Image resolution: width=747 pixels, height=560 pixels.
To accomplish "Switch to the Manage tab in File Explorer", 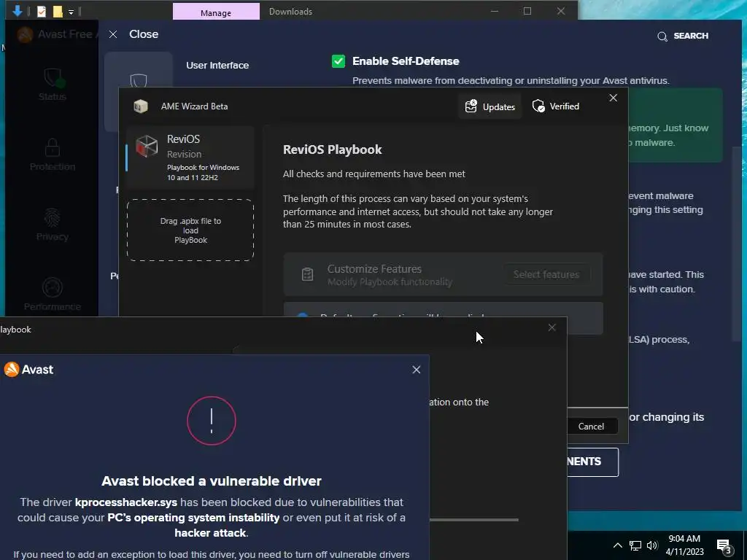I will (x=216, y=12).
